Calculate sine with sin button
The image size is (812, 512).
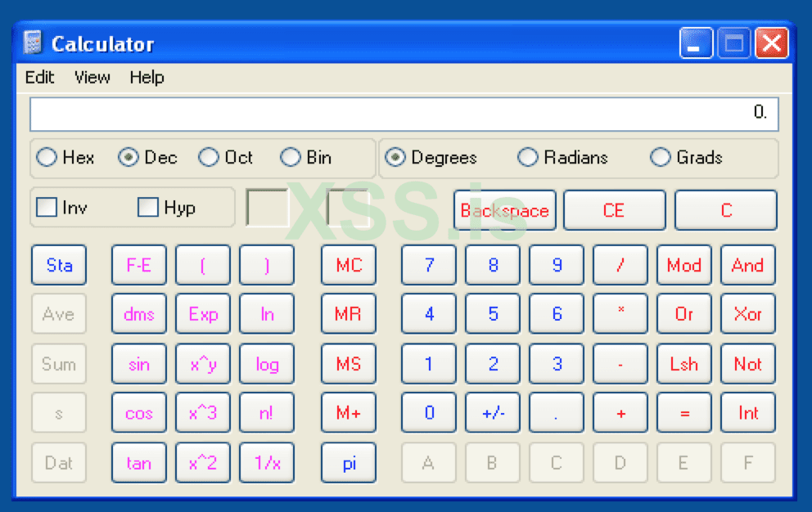[x=139, y=364]
